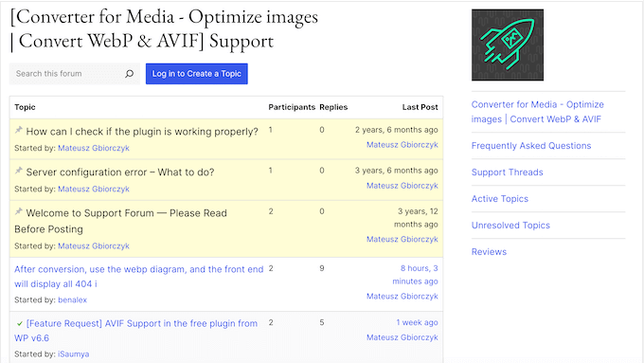644x363 pixels.
Task: Open '[Feature Request] AVIF Support' topic
Action: click(136, 331)
